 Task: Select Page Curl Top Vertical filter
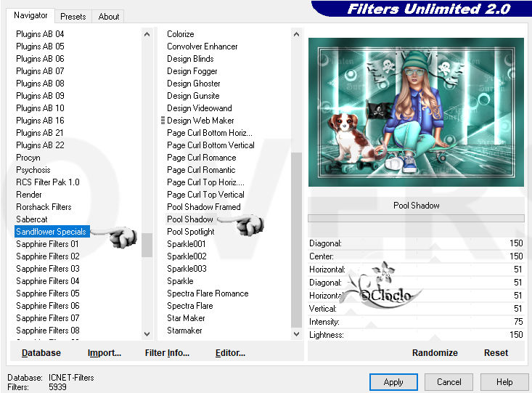(205, 195)
